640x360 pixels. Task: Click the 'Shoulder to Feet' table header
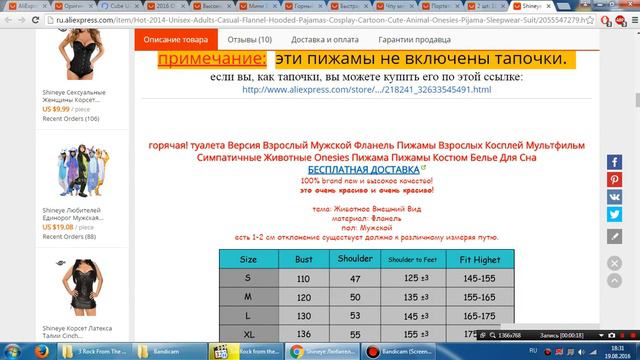pos(413,259)
